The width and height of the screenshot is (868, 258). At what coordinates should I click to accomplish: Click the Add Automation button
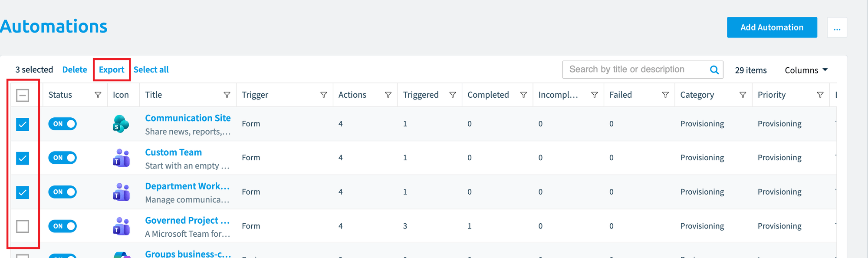(x=772, y=27)
